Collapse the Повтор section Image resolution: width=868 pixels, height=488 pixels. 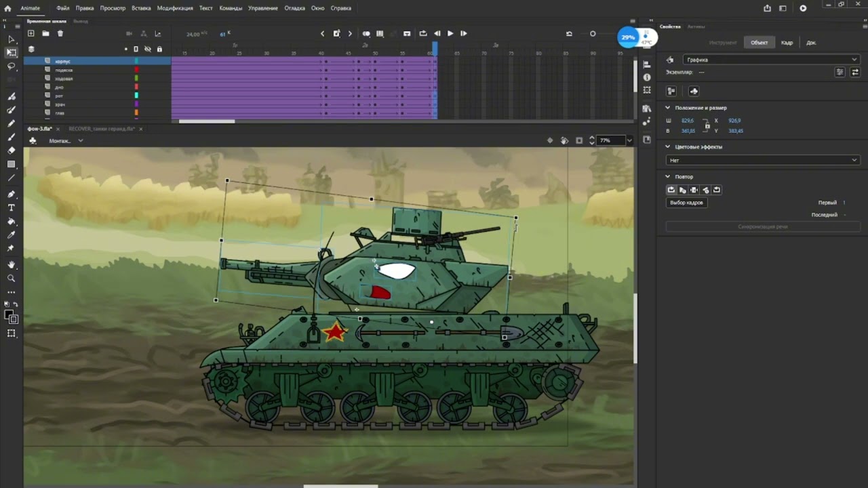(667, 177)
